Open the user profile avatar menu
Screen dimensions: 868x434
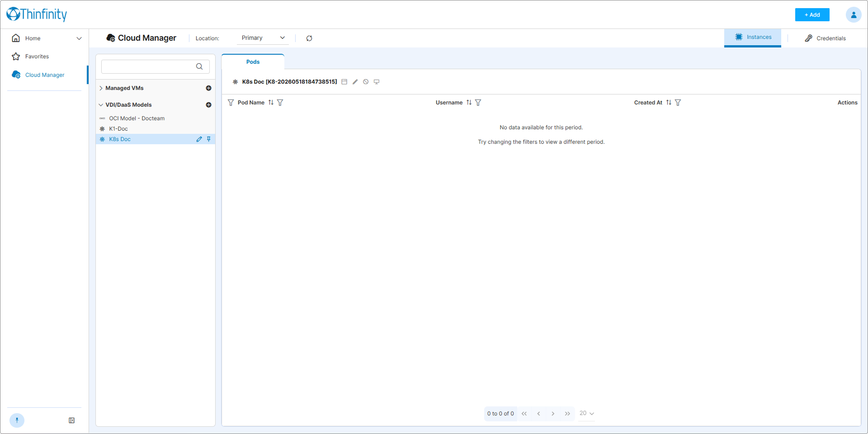[x=854, y=15]
